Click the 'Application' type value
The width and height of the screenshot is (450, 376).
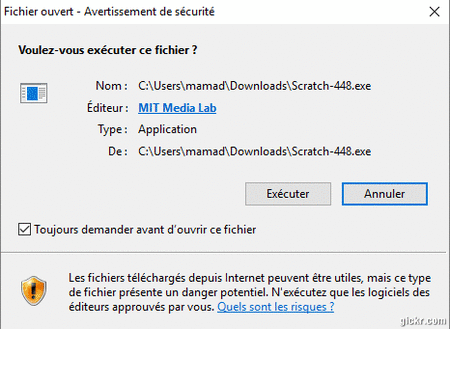click(x=167, y=129)
